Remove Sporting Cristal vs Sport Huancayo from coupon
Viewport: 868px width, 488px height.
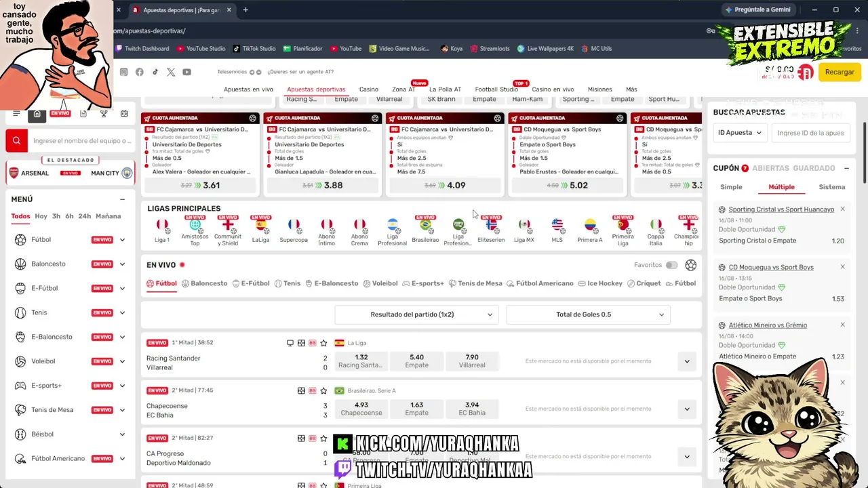842,209
